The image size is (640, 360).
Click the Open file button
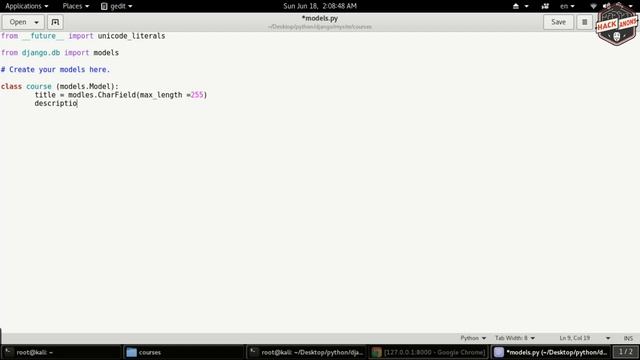[18, 22]
